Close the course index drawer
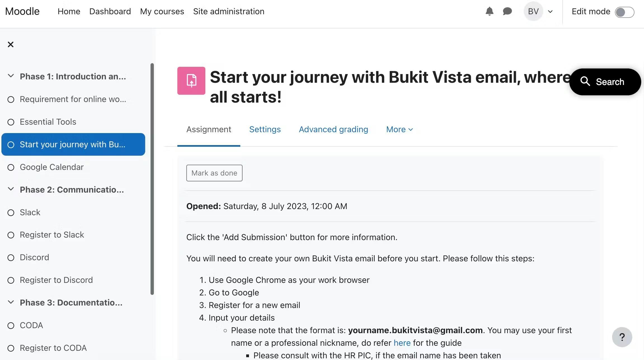This screenshot has height=360, width=644. tap(11, 44)
